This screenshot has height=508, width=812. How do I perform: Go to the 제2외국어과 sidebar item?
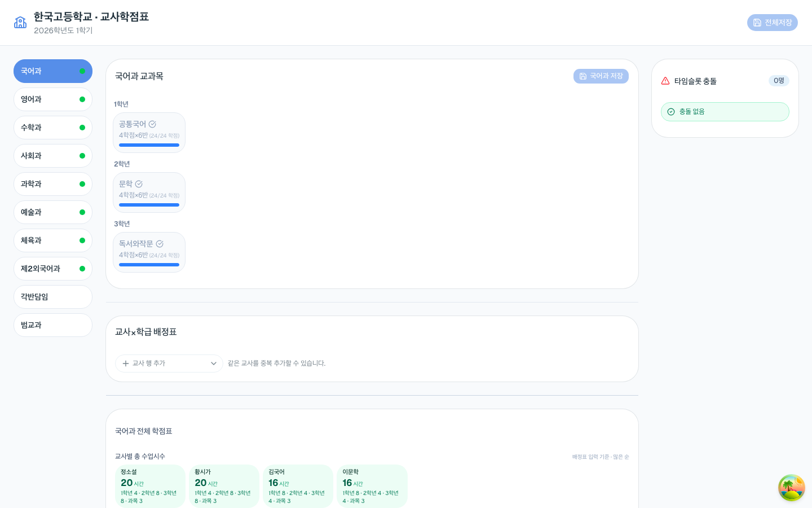click(x=53, y=269)
